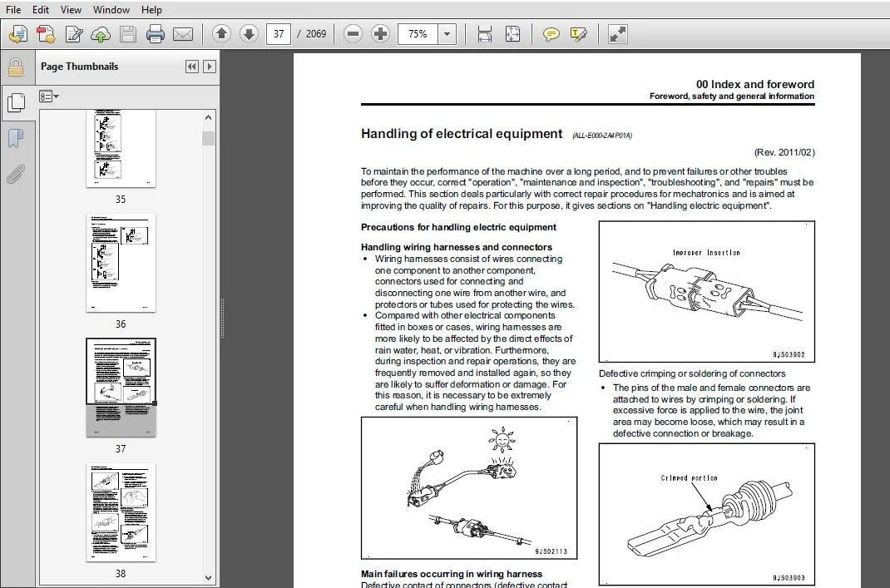Click the Crimped portion figure
Image resolution: width=890 pixels, height=588 pixels.
tap(707, 514)
